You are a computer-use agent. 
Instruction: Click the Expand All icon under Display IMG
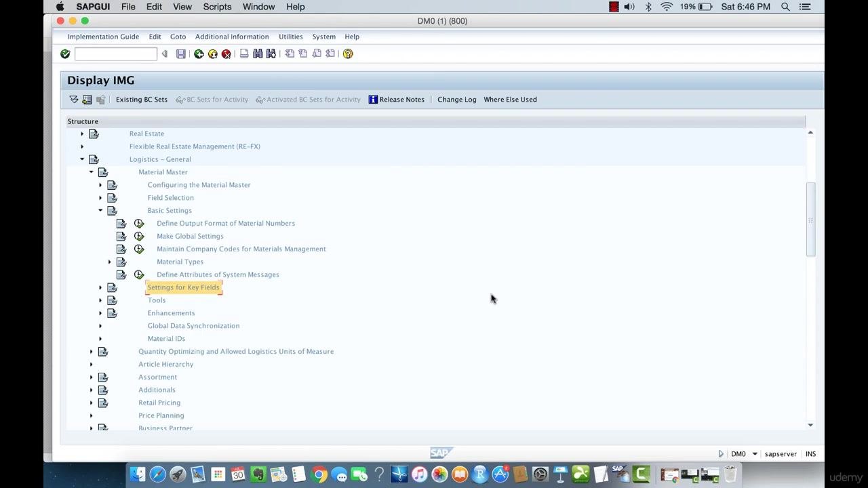tap(74, 100)
